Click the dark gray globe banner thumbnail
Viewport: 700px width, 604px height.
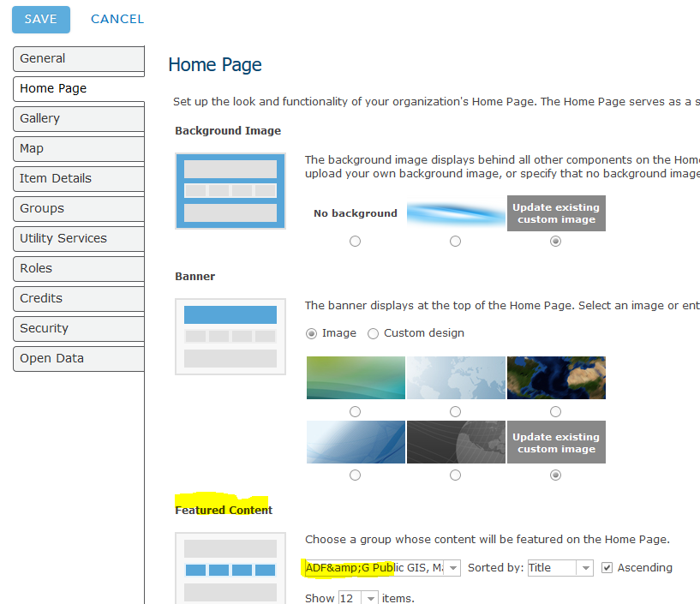456,442
